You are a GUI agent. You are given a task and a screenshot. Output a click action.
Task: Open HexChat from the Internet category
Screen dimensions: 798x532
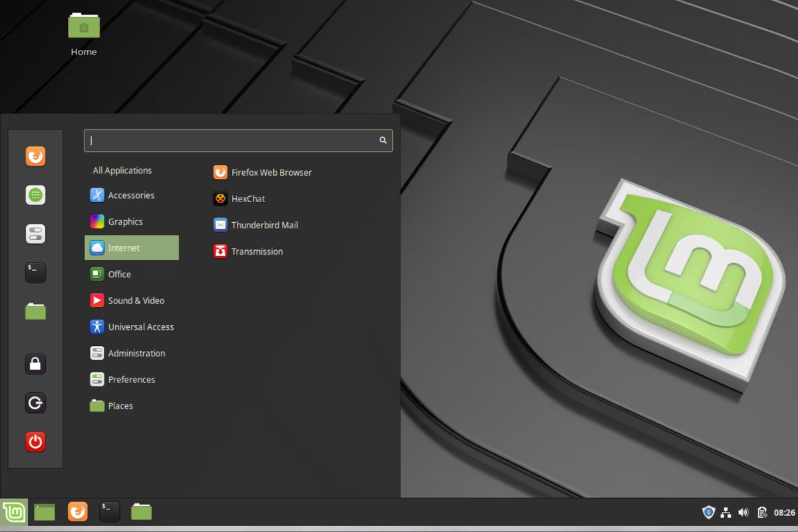tap(247, 198)
